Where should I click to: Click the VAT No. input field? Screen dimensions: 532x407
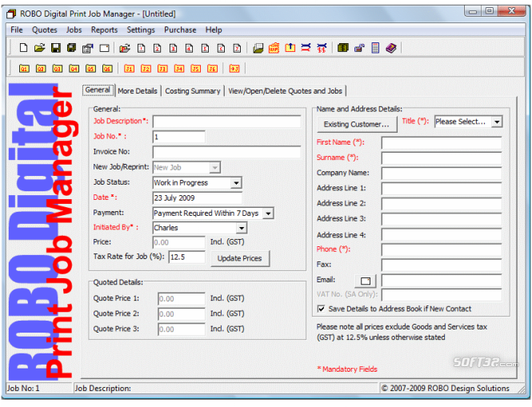442,295
